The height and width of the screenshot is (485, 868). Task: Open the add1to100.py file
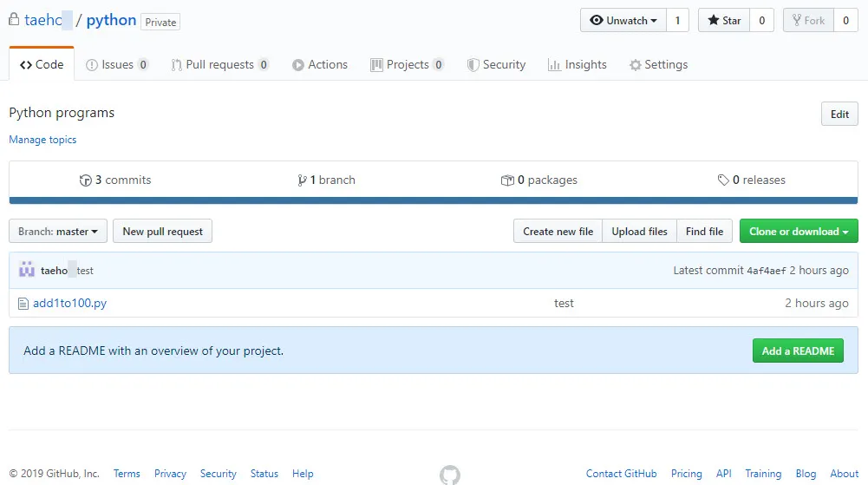tap(69, 303)
